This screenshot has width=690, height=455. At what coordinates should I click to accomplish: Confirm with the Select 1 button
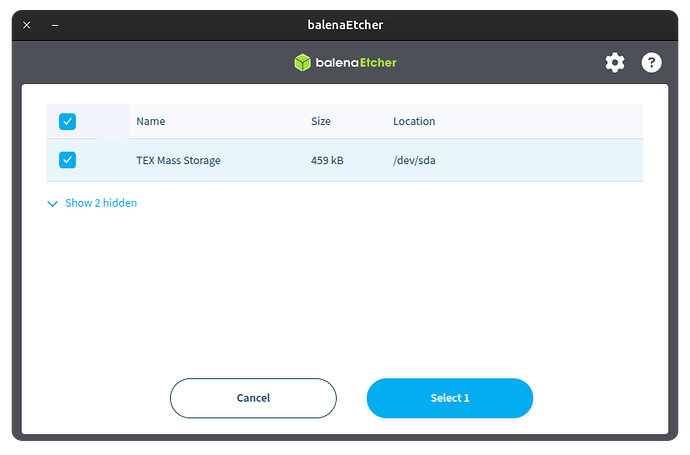pyautogui.click(x=450, y=398)
